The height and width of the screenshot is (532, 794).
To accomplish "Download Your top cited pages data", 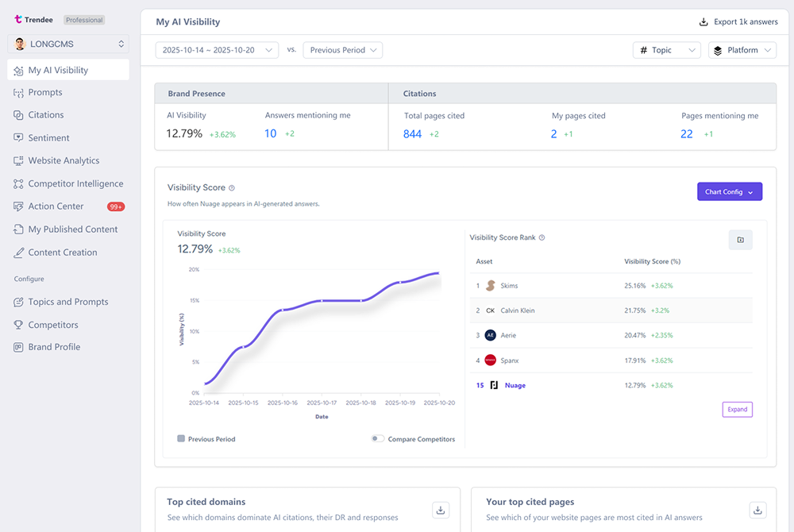I will point(757,511).
